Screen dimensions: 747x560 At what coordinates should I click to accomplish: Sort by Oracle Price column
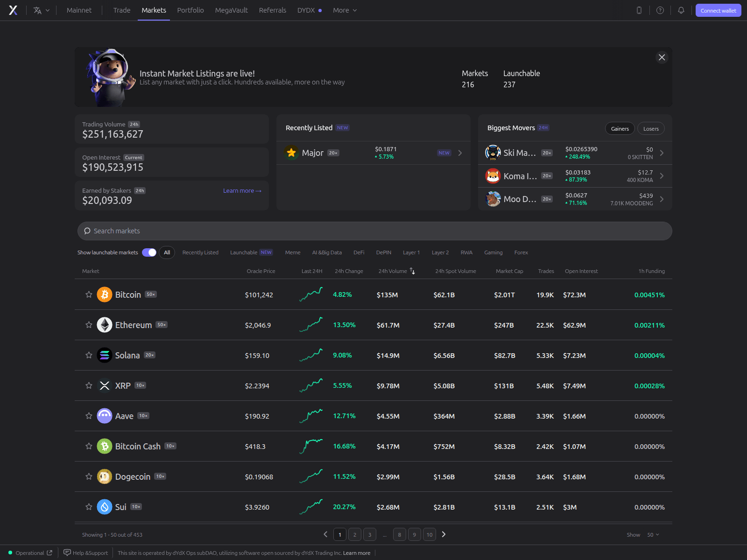[x=261, y=271]
